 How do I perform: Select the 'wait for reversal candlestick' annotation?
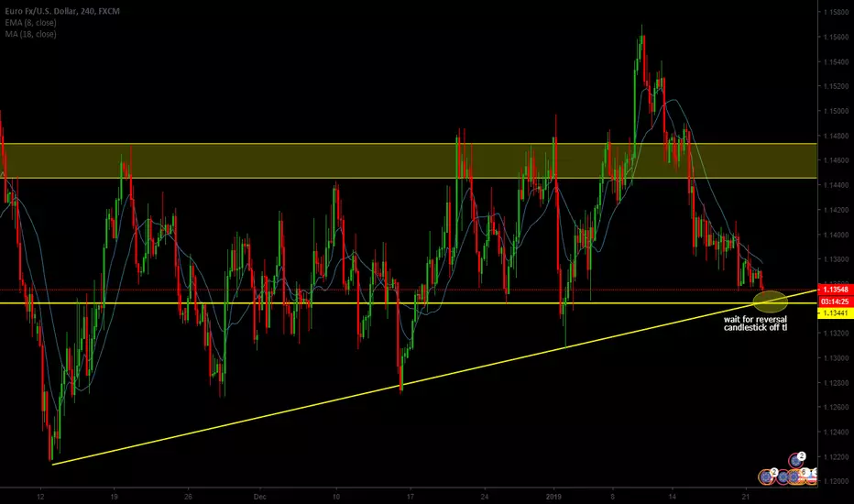coord(755,323)
